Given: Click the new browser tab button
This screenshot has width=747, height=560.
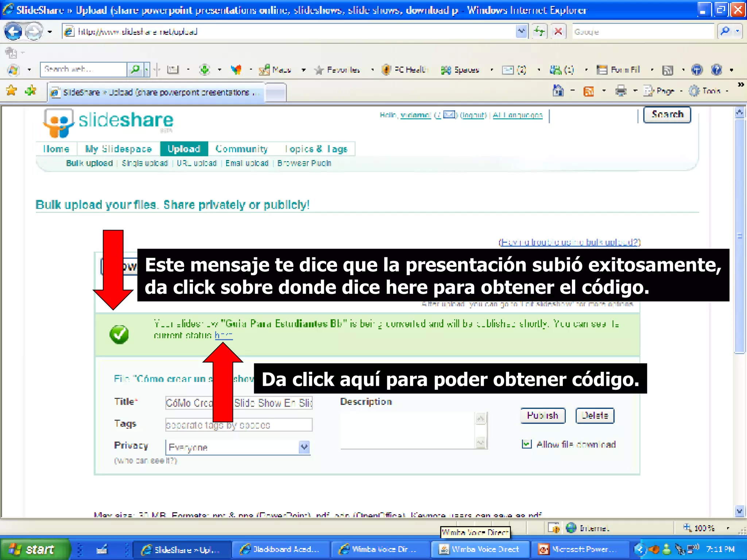Looking at the screenshot, I should tap(276, 92).
